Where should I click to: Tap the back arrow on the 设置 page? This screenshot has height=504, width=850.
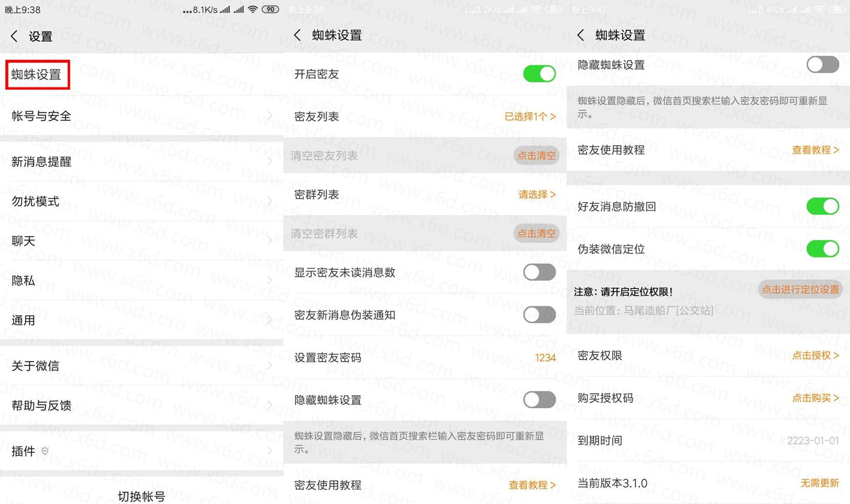click(x=13, y=36)
